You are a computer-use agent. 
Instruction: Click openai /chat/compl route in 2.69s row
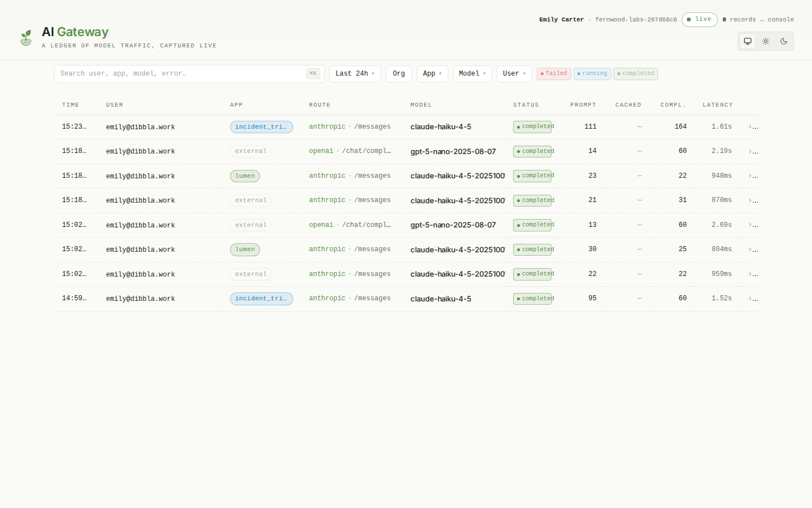pos(350,225)
